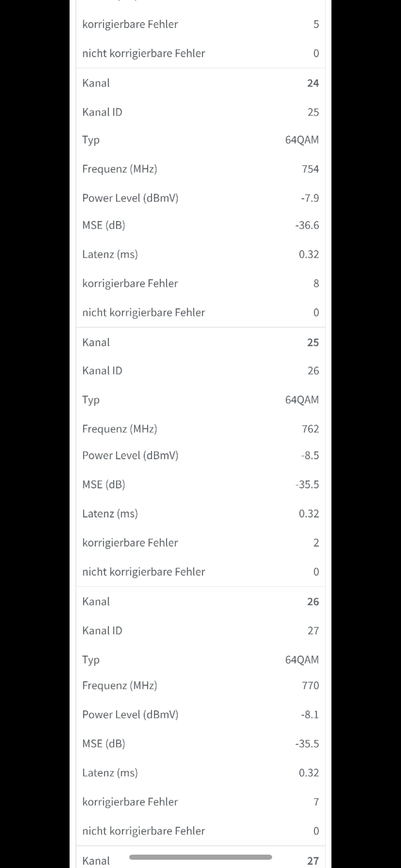
Task: Tap the frequency value 762
Action: [x=310, y=429]
